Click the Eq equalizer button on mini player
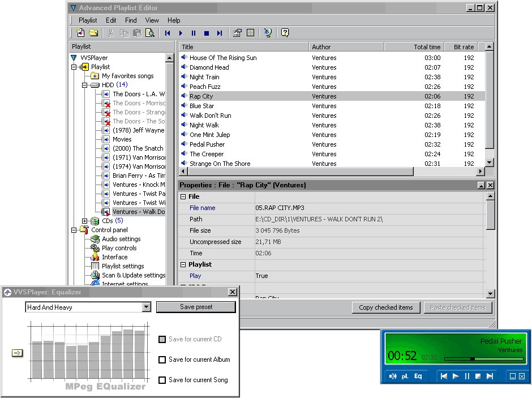 [x=418, y=376]
